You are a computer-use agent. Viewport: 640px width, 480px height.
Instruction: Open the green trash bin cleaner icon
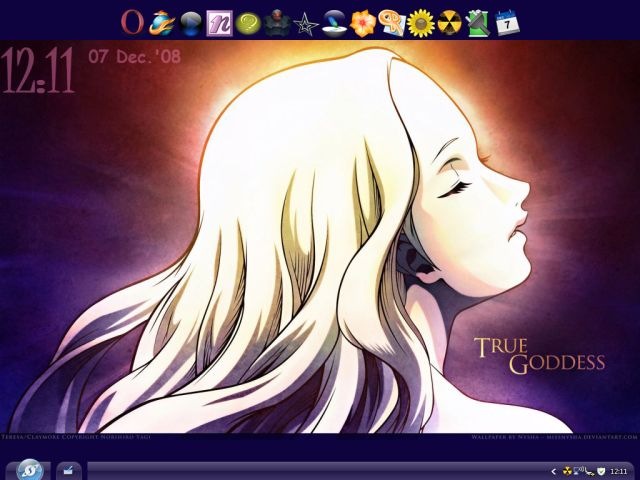pos(478,24)
